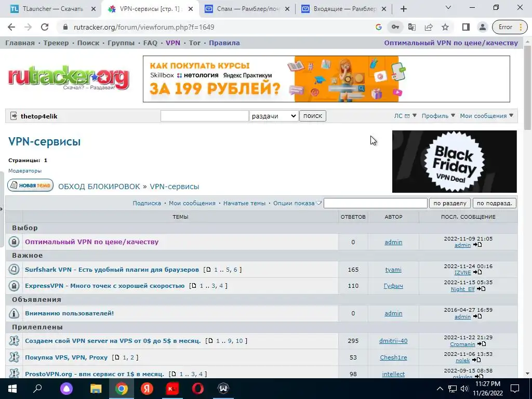Close the TLauncher tab
This screenshot has width=532, height=399.
(94, 9)
